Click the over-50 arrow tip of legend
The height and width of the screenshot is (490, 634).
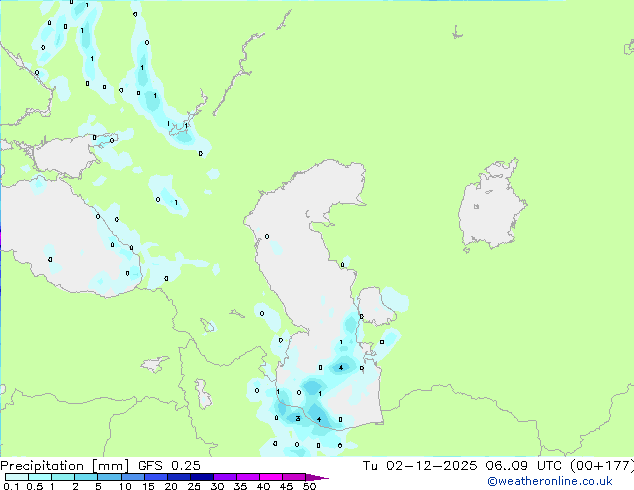[317, 477]
